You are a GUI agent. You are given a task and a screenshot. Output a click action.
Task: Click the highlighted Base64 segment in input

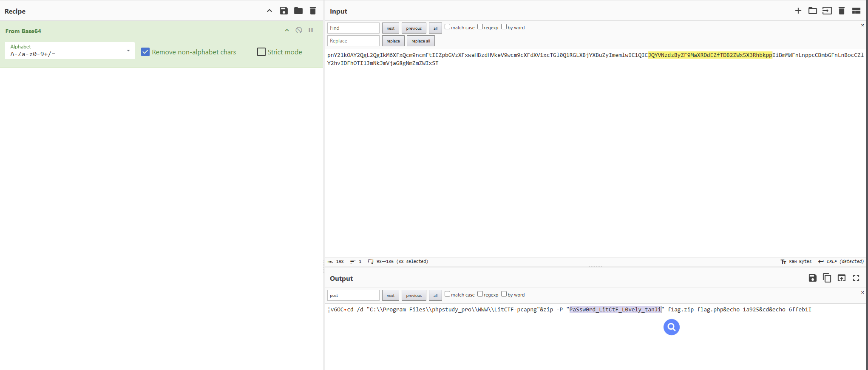(x=710, y=55)
